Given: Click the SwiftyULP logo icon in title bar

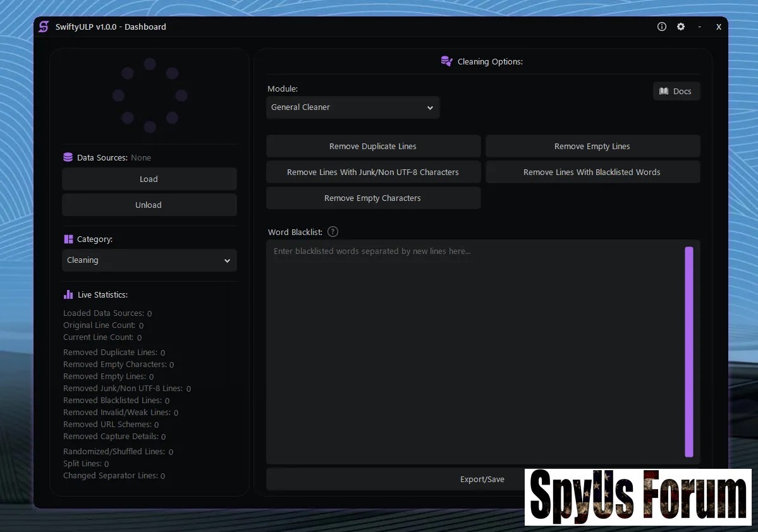Looking at the screenshot, I should coord(44,27).
